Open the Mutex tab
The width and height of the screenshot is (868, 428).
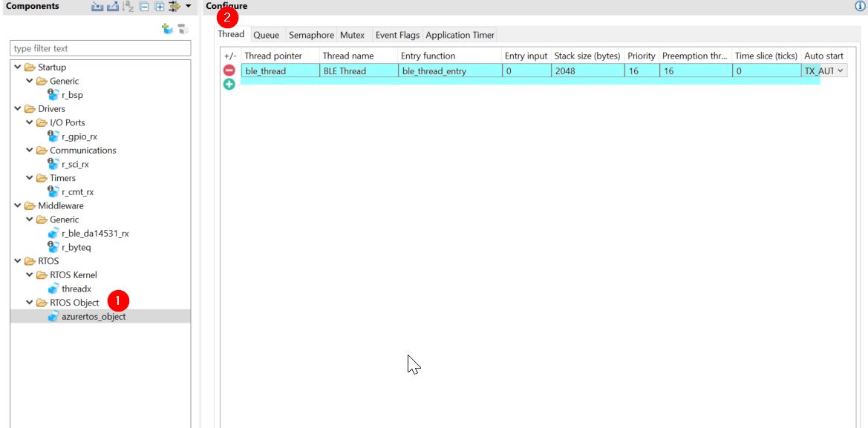pyautogui.click(x=352, y=35)
